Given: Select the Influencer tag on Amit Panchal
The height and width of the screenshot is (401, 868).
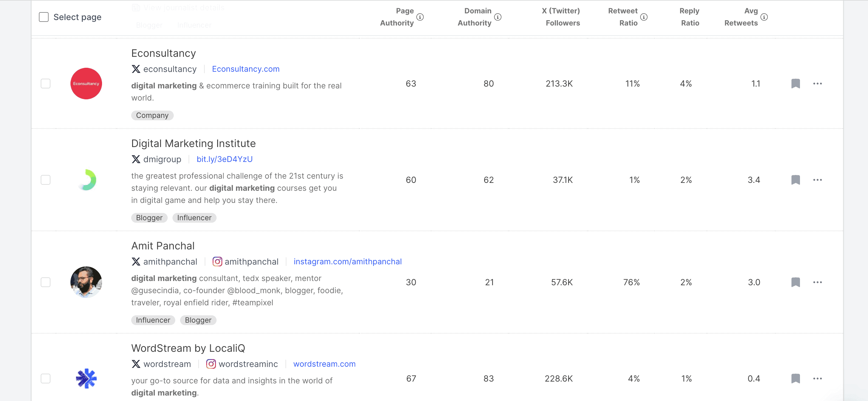Looking at the screenshot, I should pyautogui.click(x=153, y=320).
